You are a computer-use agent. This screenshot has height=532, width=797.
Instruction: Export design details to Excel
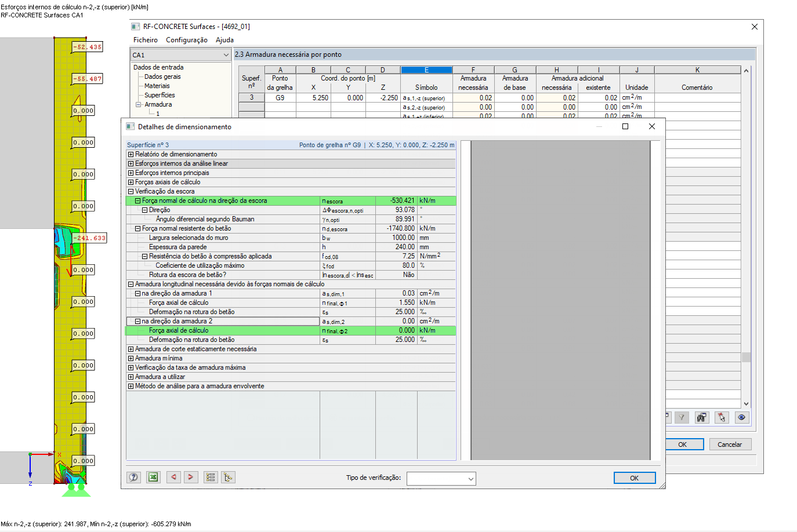tap(153, 478)
